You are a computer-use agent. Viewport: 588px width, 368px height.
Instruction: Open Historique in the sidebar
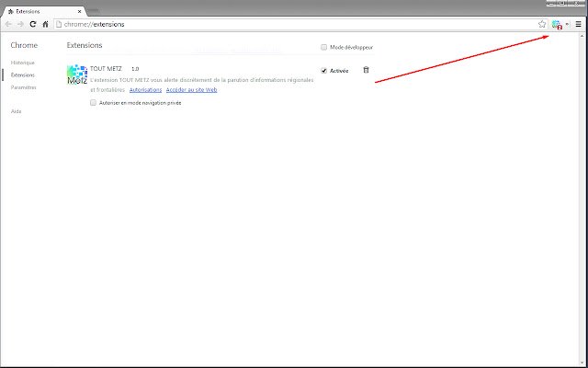(x=22, y=63)
